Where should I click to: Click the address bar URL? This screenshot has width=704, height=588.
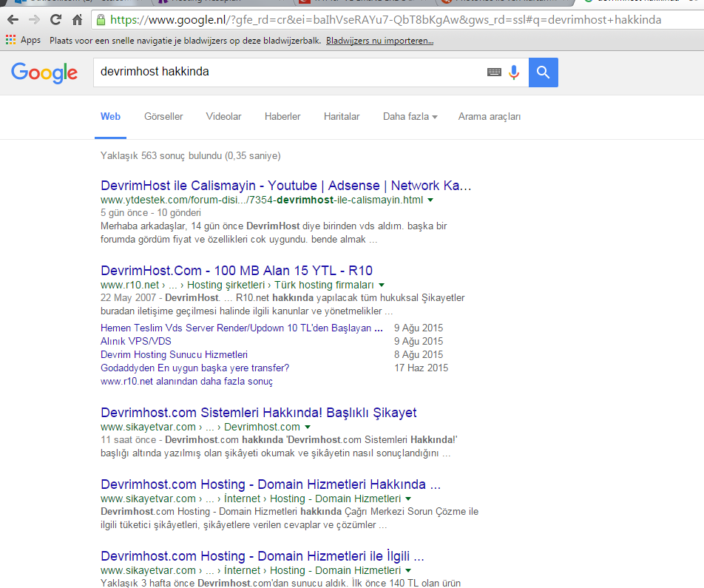(x=386, y=20)
